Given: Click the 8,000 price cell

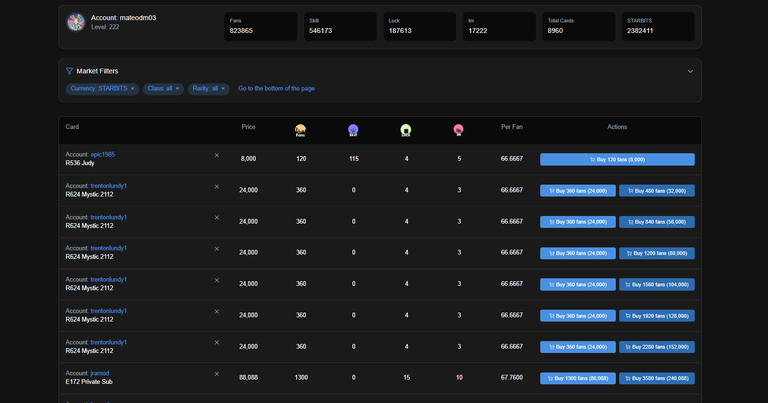Looking at the screenshot, I should pos(248,159).
